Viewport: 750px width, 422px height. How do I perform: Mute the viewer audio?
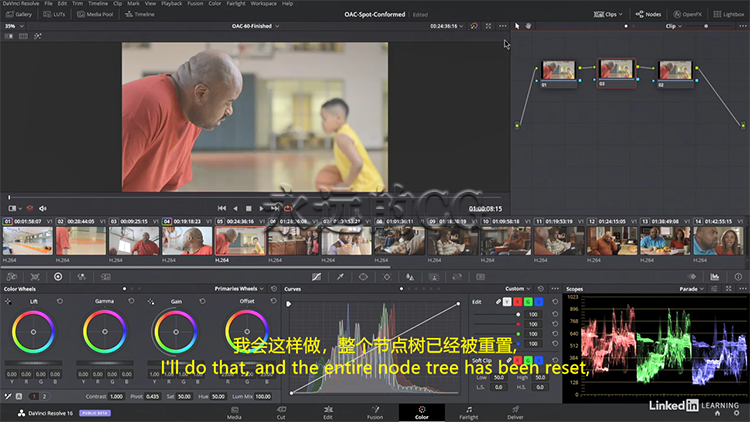[43, 208]
